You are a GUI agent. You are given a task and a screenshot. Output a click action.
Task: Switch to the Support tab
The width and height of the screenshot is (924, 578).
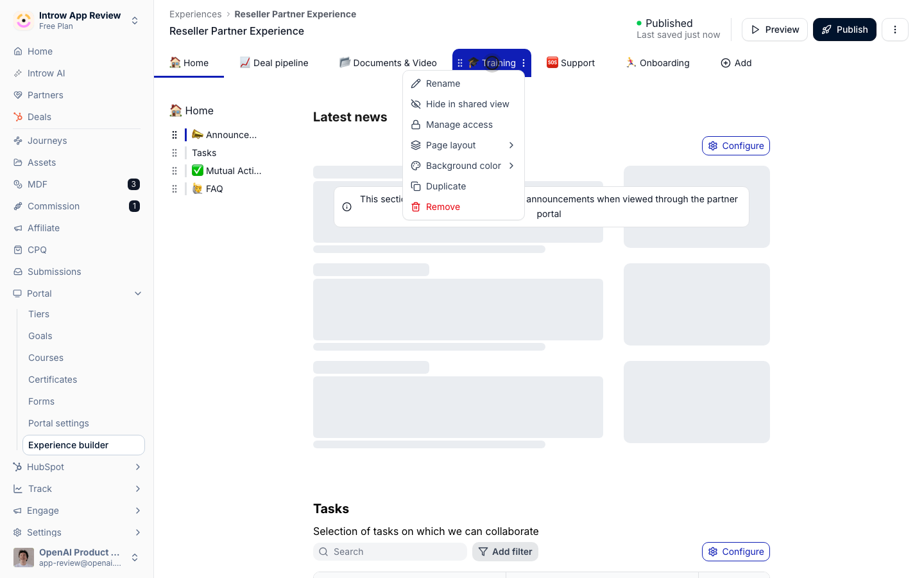[570, 63]
